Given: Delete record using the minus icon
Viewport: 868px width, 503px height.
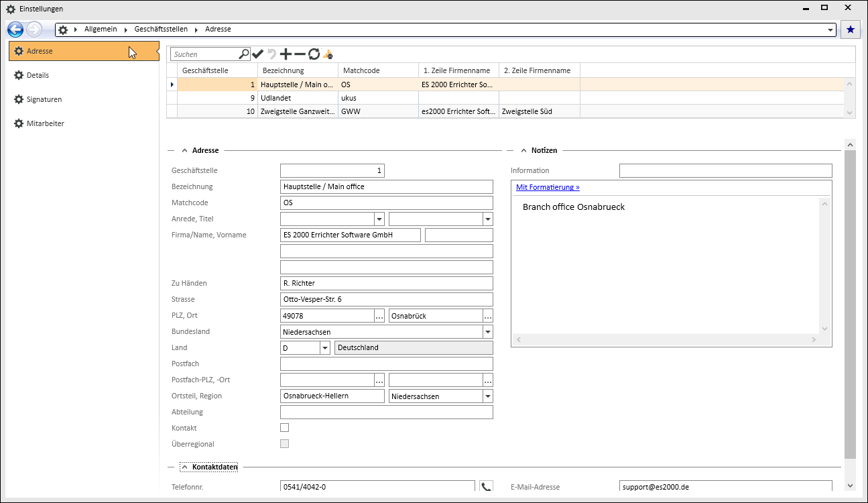Looking at the screenshot, I should [x=300, y=54].
